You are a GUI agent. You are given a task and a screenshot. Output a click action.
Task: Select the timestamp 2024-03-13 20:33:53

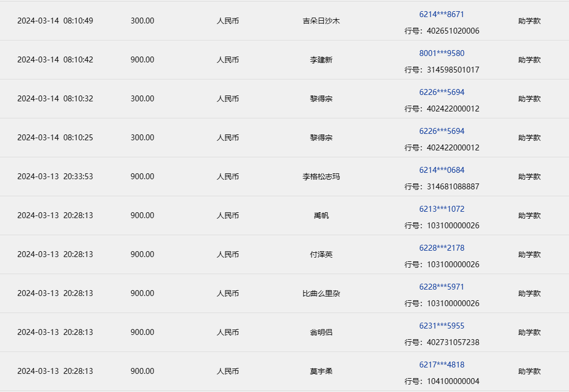pyautogui.click(x=55, y=177)
